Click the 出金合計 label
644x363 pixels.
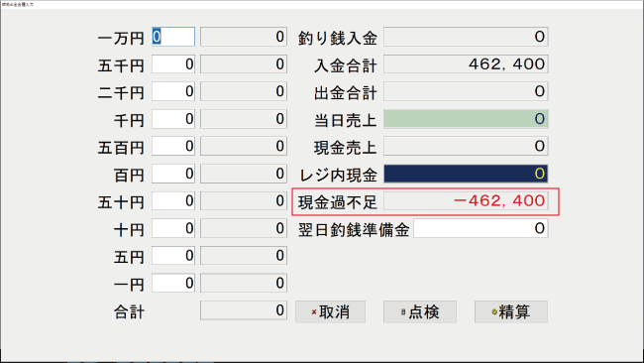point(346,93)
